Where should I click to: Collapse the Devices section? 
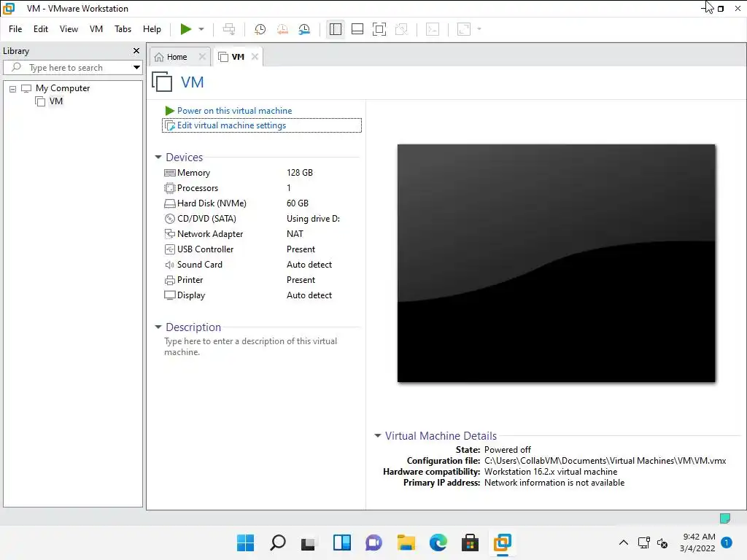click(x=158, y=157)
